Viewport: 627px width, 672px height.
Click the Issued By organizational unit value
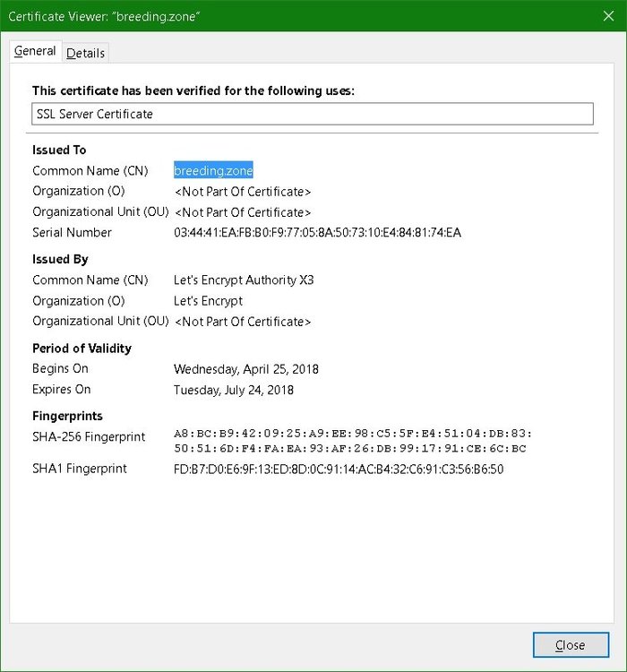[242, 322]
